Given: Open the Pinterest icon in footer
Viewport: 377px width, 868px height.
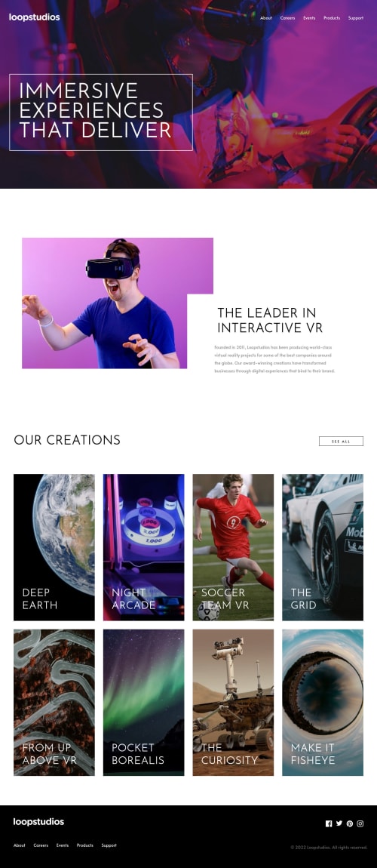Looking at the screenshot, I should 350,823.
